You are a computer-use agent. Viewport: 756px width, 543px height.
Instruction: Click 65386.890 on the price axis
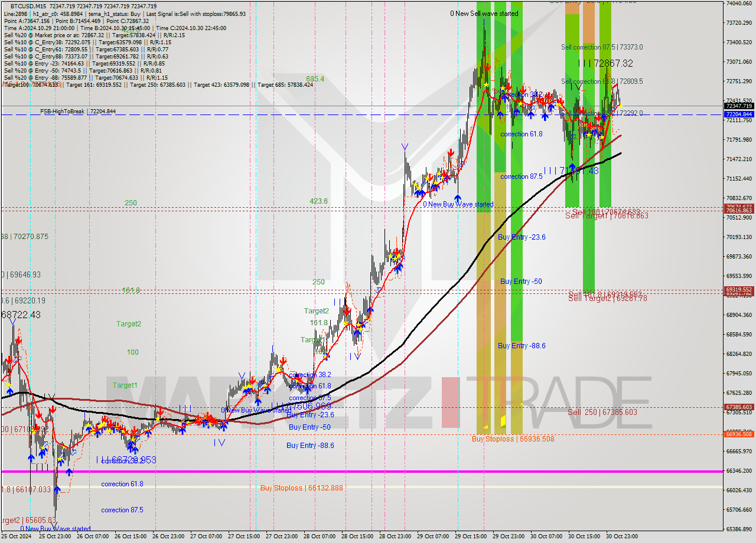pyautogui.click(x=738, y=529)
